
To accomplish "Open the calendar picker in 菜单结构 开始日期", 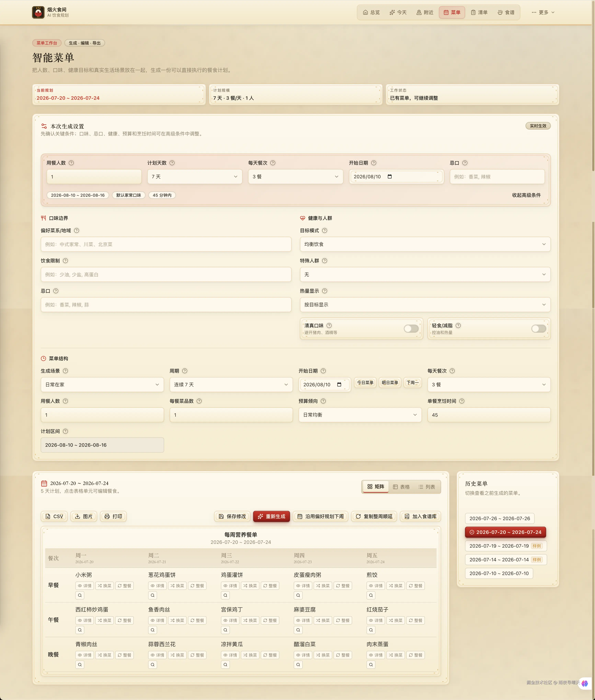I will tap(339, 385).
